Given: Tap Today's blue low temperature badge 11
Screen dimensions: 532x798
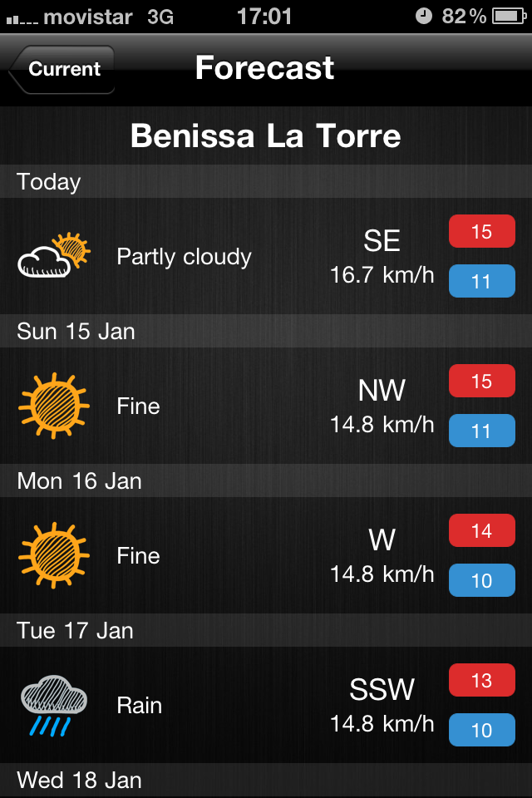Looking at the screenshot, I should tap(482, 281).
